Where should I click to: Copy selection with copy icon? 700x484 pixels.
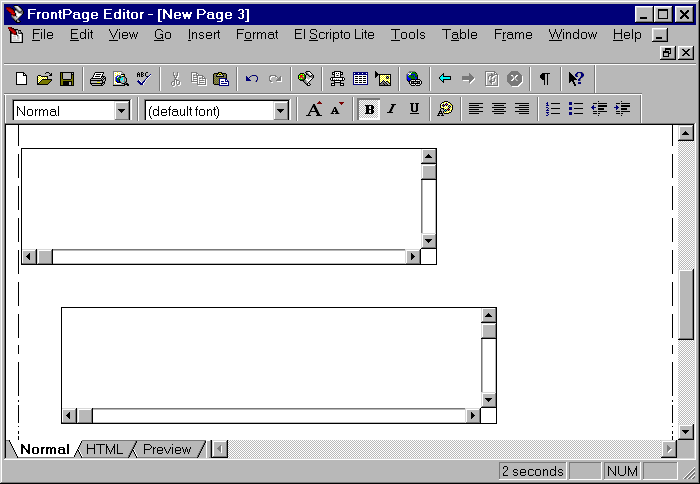(198, 79)
